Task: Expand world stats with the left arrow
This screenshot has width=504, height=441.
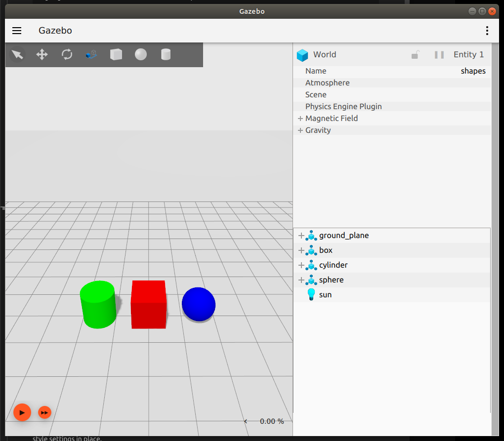Action: [x=246, y=421]
